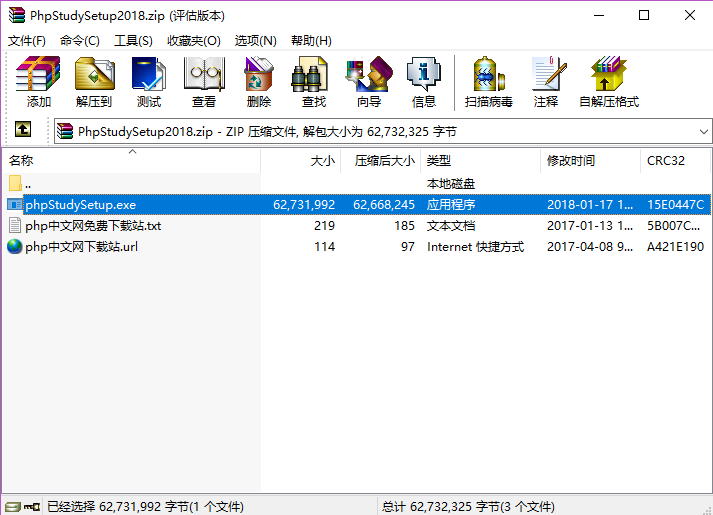Open the 选项(N) menu
The image size is (713, 515).
point(255,41)
